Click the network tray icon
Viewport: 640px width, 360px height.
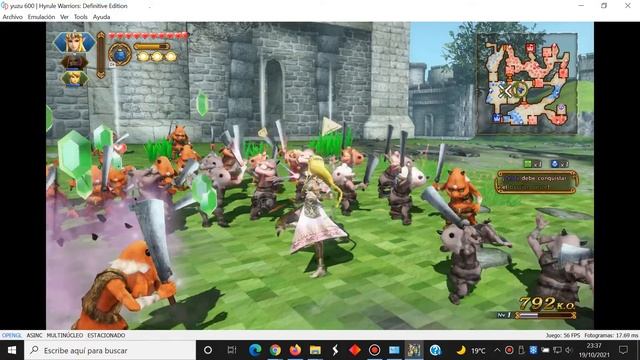tap(557, 350)
